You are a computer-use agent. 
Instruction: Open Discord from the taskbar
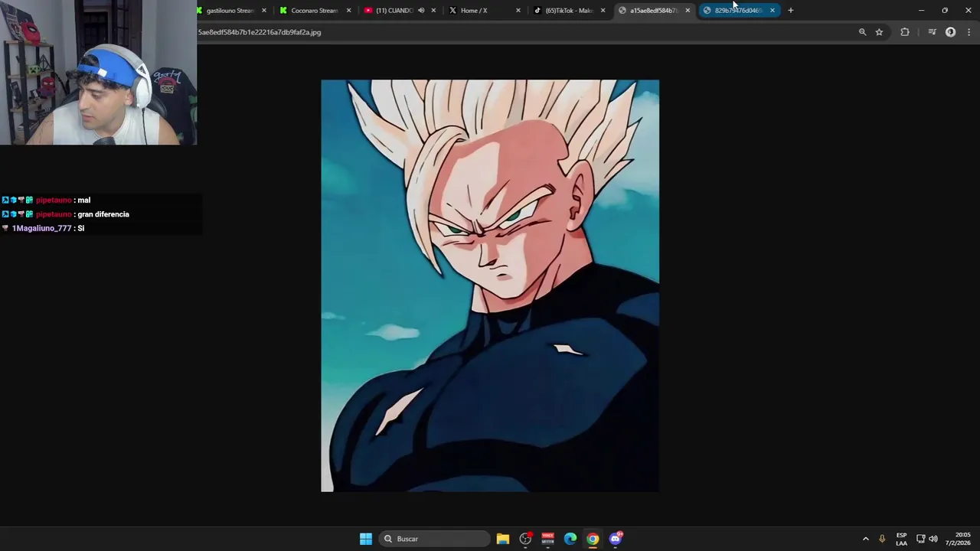(x=616, y=539)
